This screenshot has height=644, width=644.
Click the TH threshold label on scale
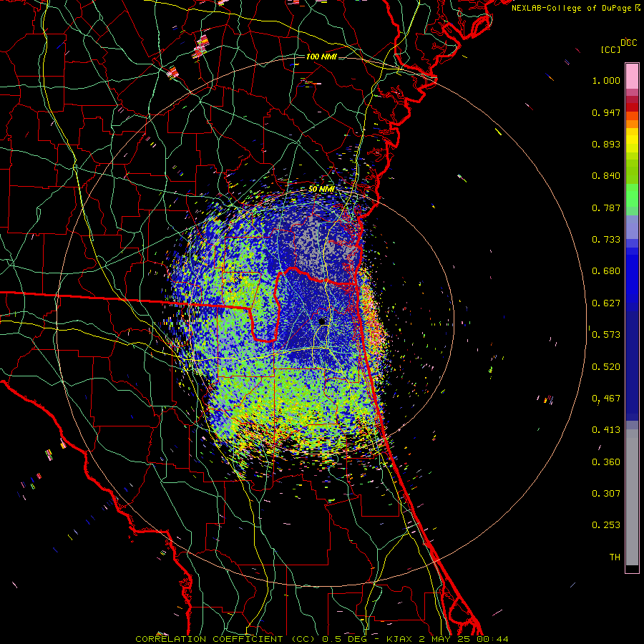[615, 557]
